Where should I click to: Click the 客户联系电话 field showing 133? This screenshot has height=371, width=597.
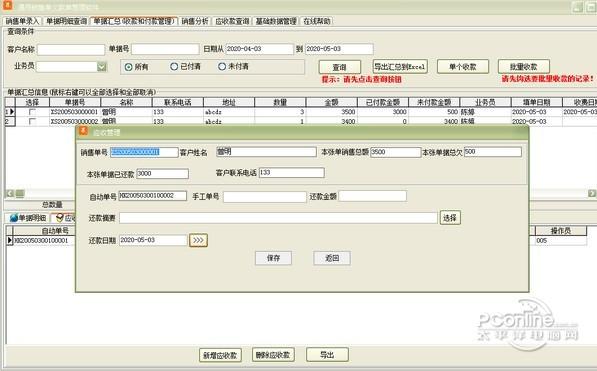coord(292,173)
